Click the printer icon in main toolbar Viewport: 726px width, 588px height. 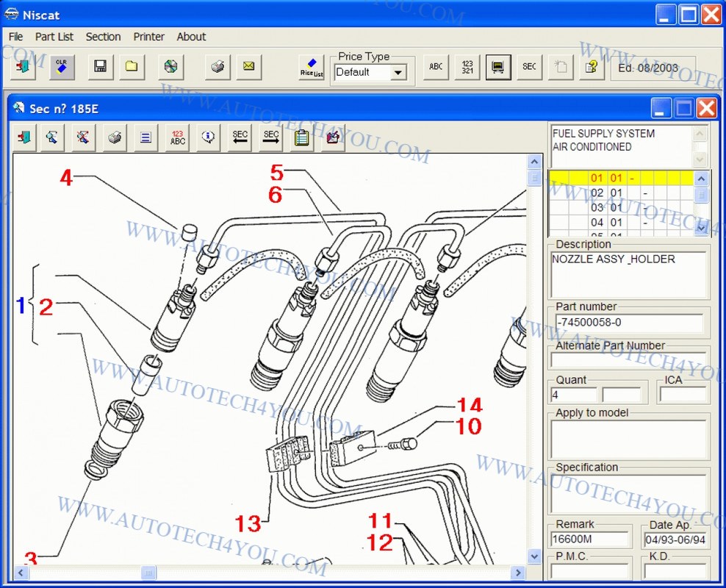click(217, 67)
